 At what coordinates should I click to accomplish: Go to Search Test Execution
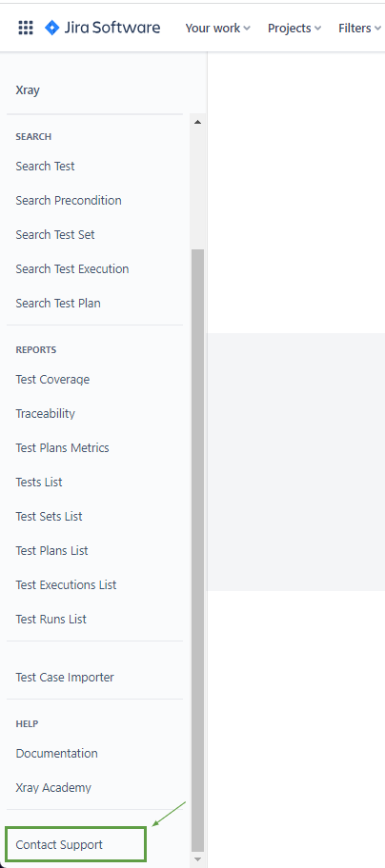click(x=72, y=269)
